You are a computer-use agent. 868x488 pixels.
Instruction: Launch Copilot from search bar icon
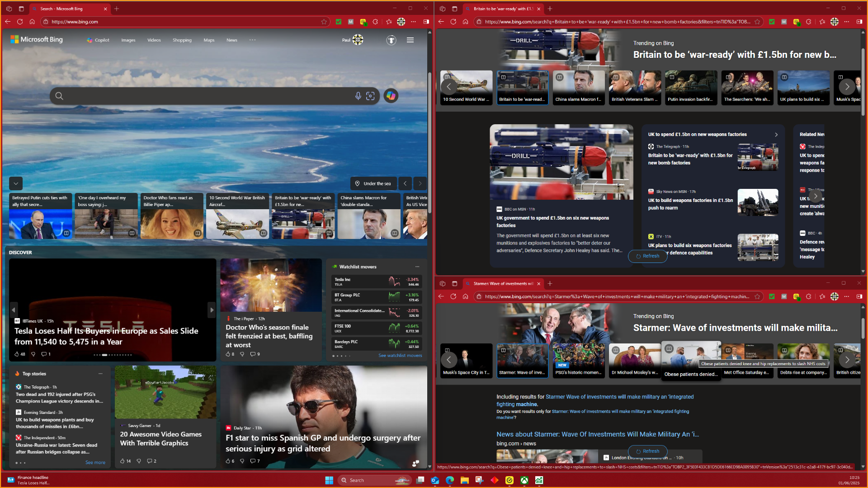(391, 96)
